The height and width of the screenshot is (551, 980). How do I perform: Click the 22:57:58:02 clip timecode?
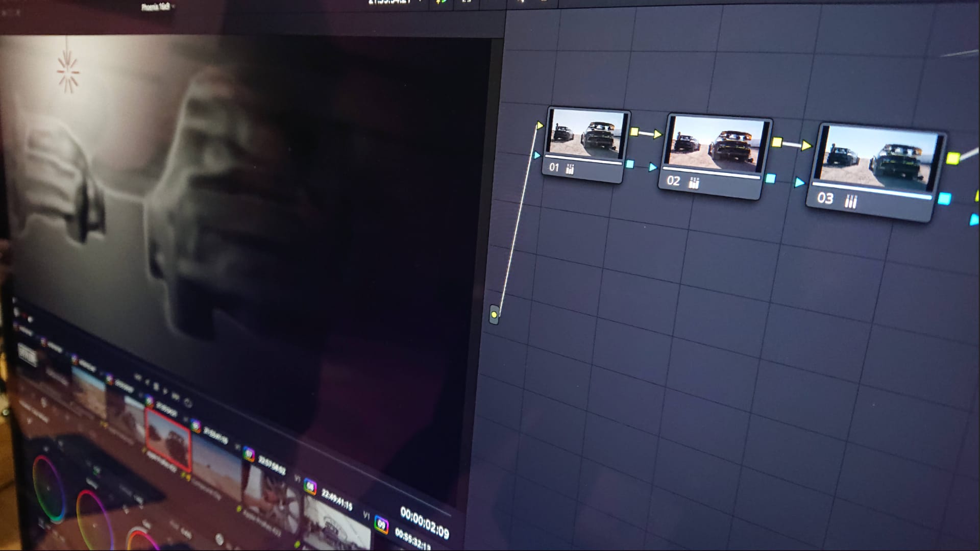(272, 464)
